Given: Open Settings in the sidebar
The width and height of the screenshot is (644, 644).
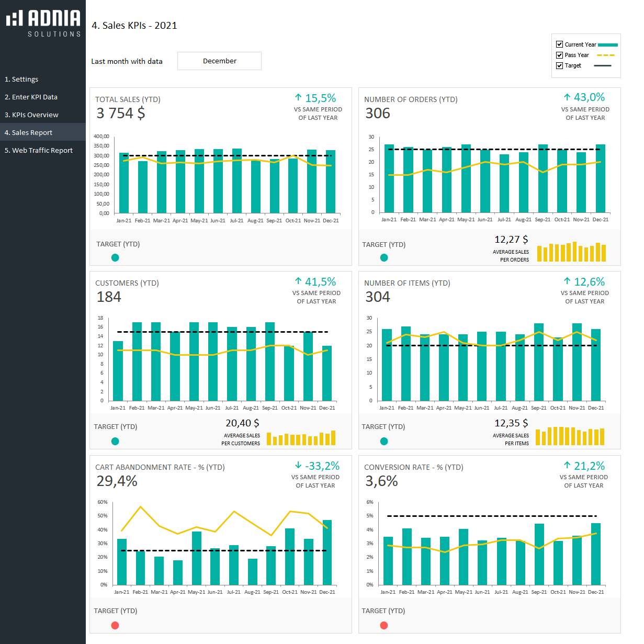Looking at the screenshot, I should point(21,79).
